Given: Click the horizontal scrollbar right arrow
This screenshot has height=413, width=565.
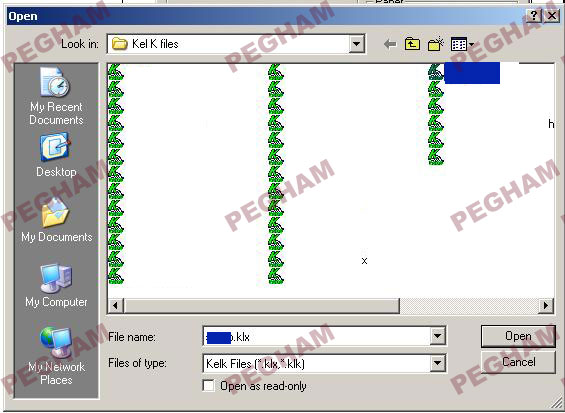Looking at the screenshot, I should [x=546, y=306].
